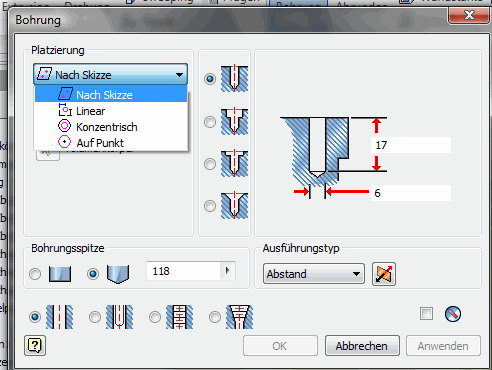Viewport: 492px width, 370px height.
Task: Click the help question mark icon
Action: tap(35, 345)
